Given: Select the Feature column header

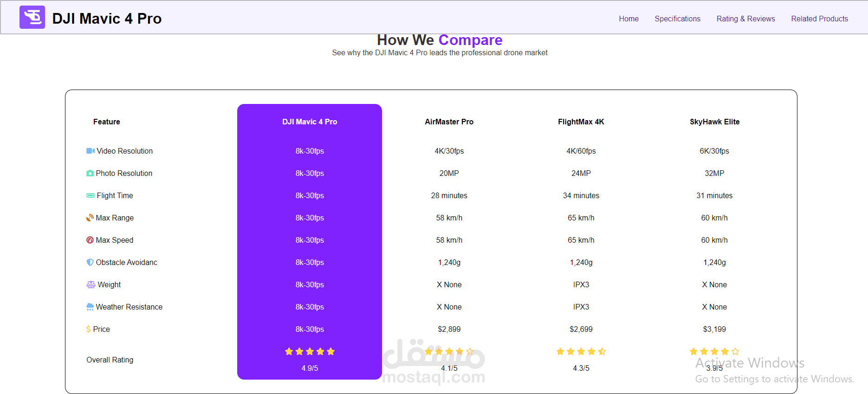Looking at the screenshot, I should coord(106,122).
